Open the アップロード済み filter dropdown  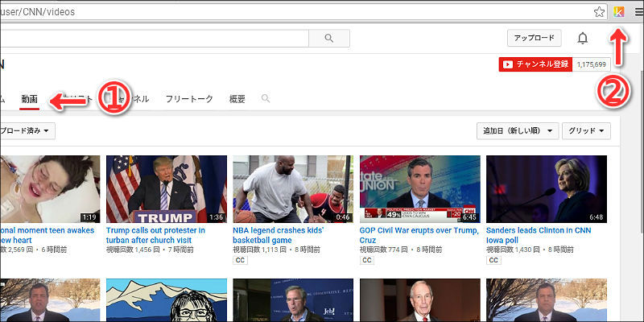(26, 131)
